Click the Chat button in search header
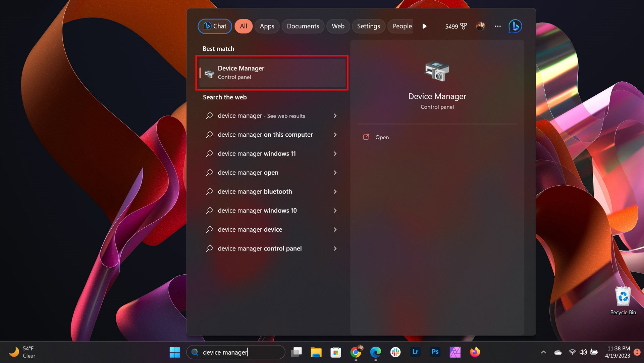Screen dimensions: 644x363 pos(215,26)
